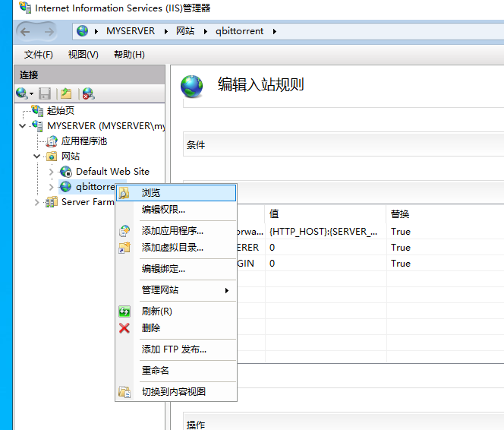Collapse the MYSERVER tree node
The image size is (504, 430).
23,125
